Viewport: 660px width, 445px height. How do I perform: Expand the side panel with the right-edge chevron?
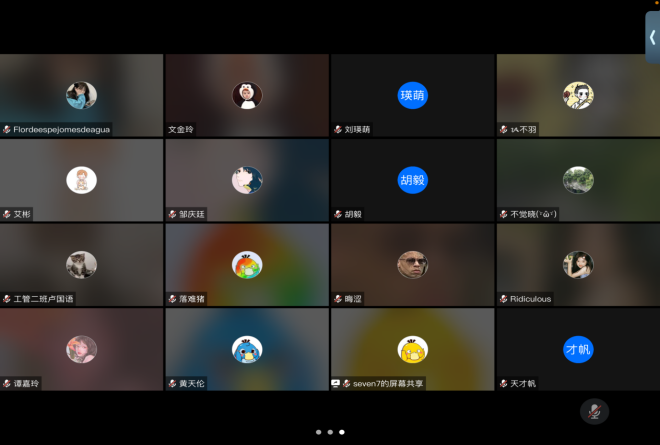[652, 37]
